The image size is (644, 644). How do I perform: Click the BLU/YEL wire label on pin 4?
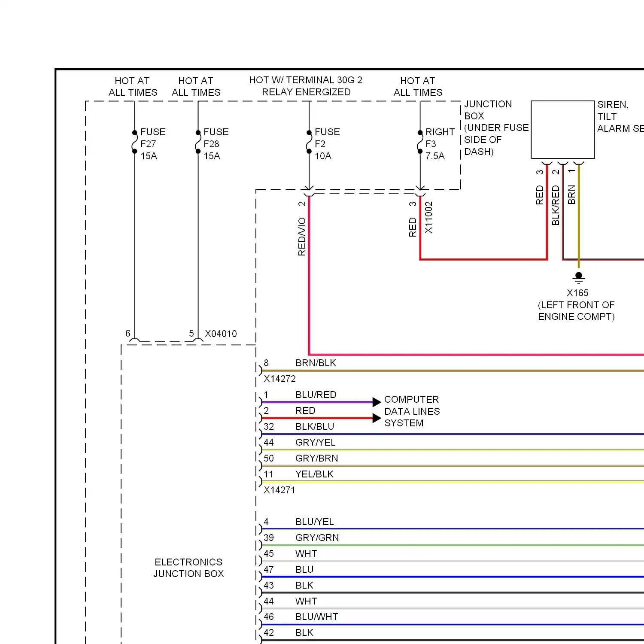point(314,522)
